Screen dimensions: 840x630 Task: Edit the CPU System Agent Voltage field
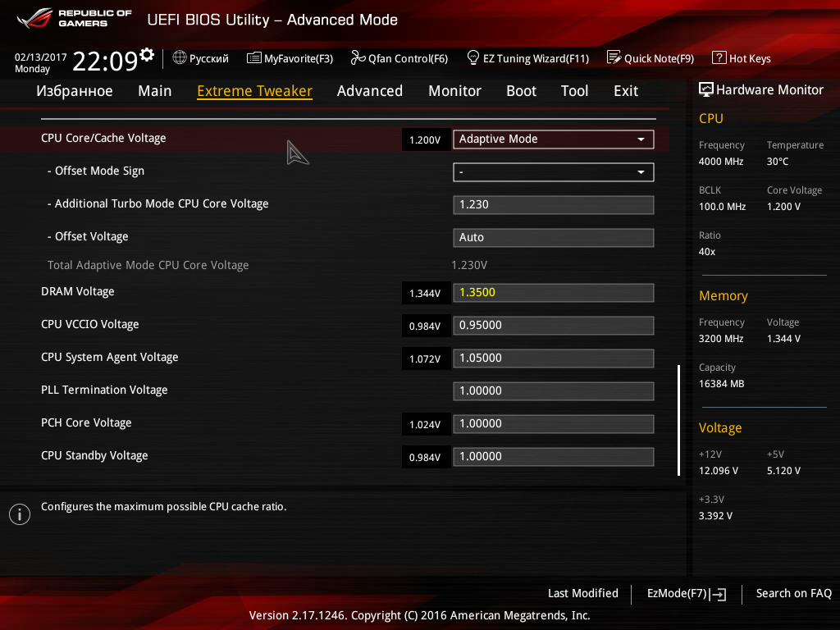(x=554, y=358)
